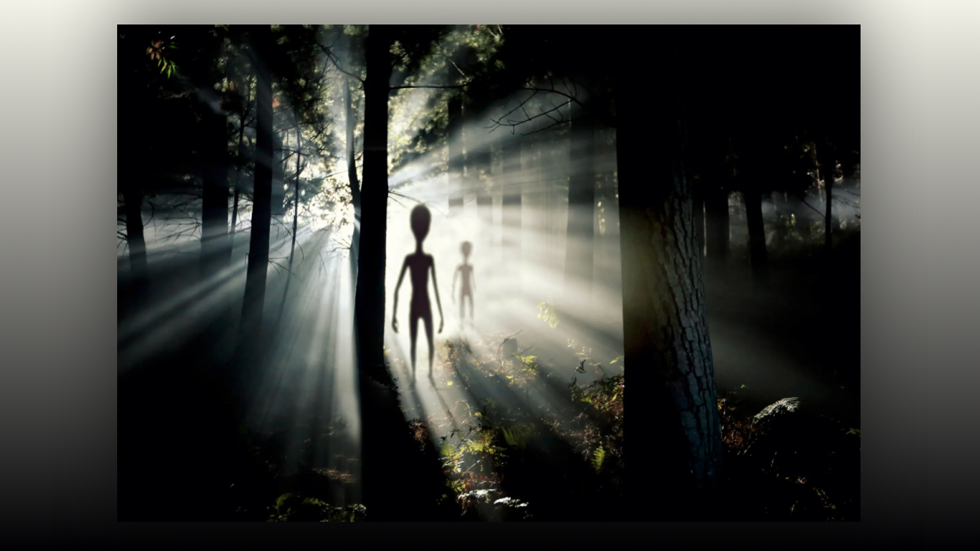980x551 pixels.
Task: Click the blank gray area right of photo
Action: click(919, 275)
